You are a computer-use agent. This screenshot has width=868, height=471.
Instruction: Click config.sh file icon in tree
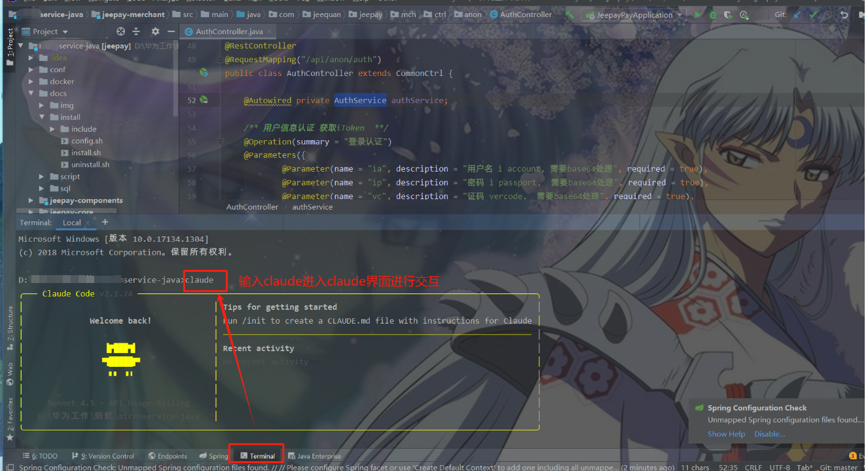pos(65,141)
